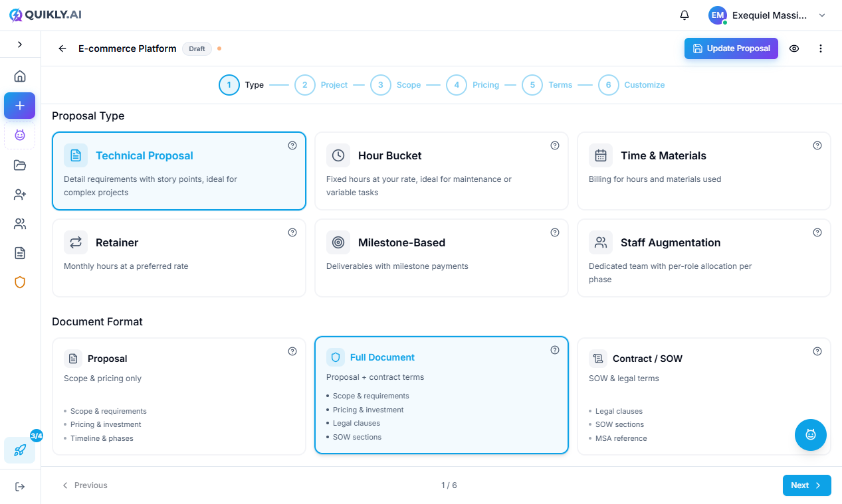
Task: Open help icon on Hour Bucket card
Action: tap(555, 145)
